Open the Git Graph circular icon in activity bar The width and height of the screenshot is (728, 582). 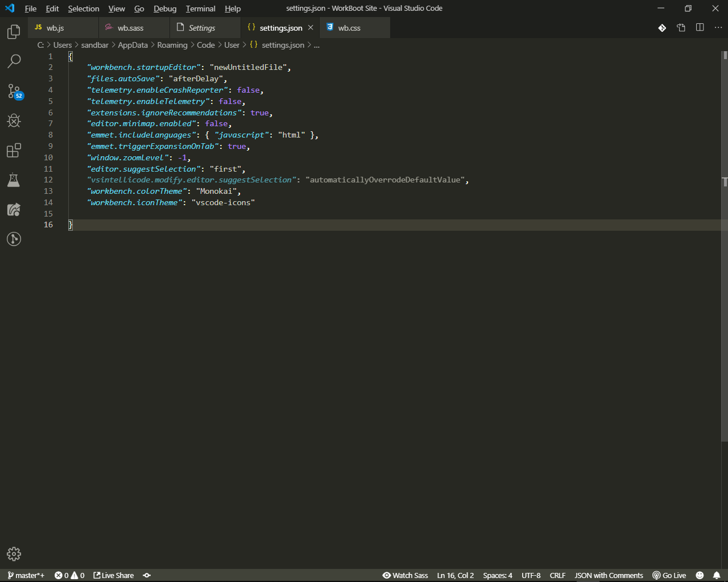click(14, 239)
